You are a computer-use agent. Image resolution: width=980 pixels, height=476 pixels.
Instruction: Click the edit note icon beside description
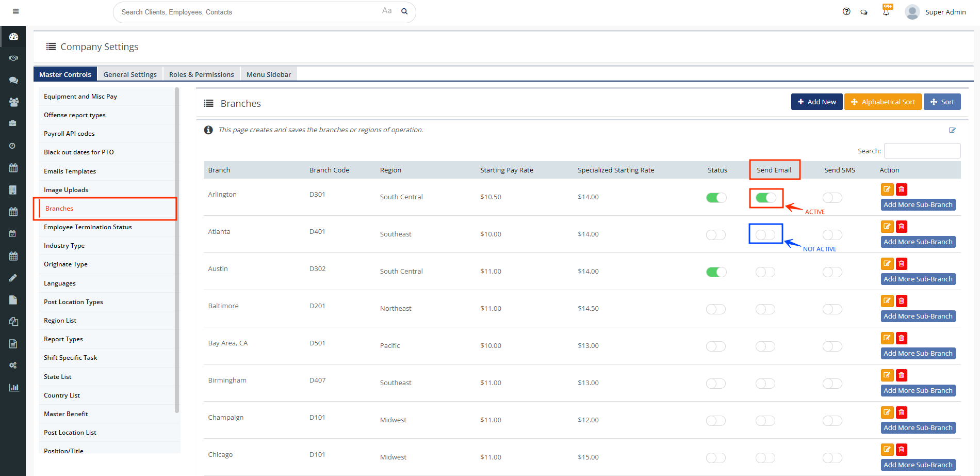[952, 130]
